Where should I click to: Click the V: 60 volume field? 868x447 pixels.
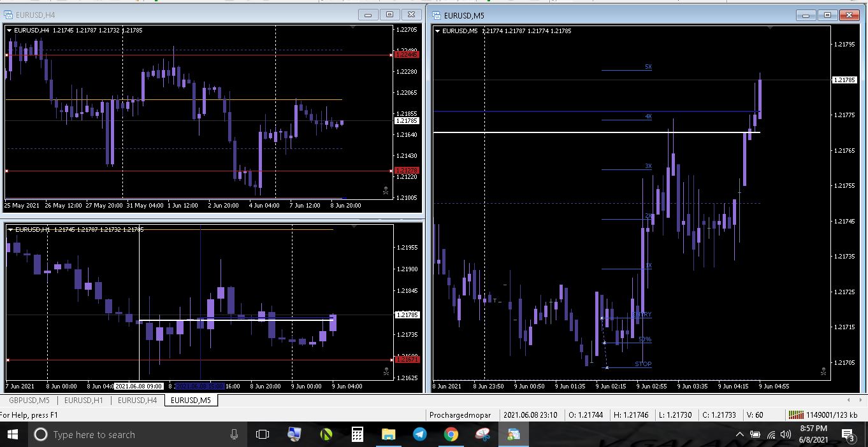click(x=755, y=415)
